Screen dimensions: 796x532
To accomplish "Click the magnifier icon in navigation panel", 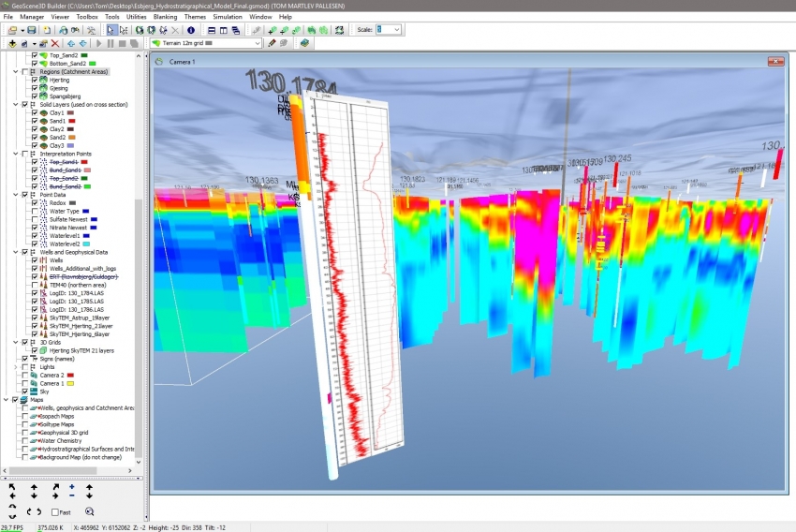I will [90, 511].
